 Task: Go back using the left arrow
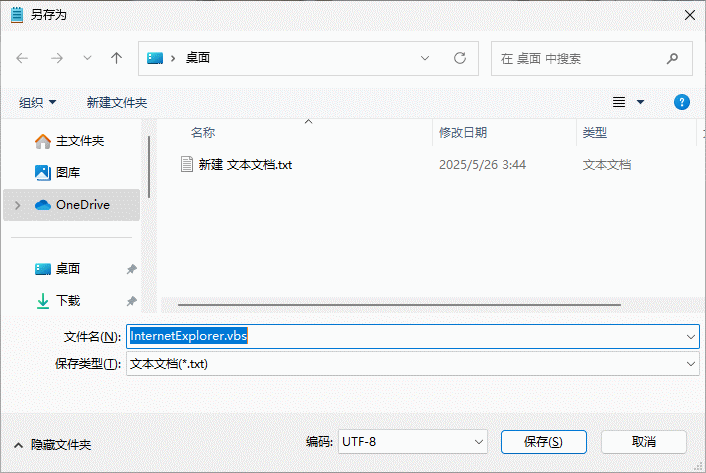[x=22, y=58]
